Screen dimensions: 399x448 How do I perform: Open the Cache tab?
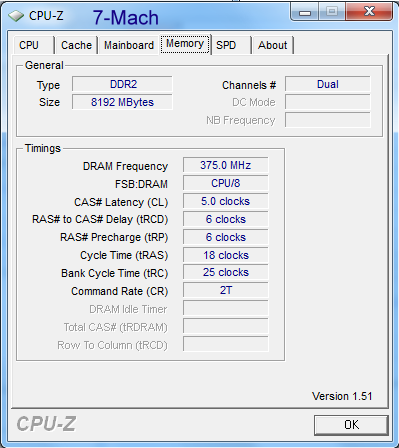tap(76, 45)
